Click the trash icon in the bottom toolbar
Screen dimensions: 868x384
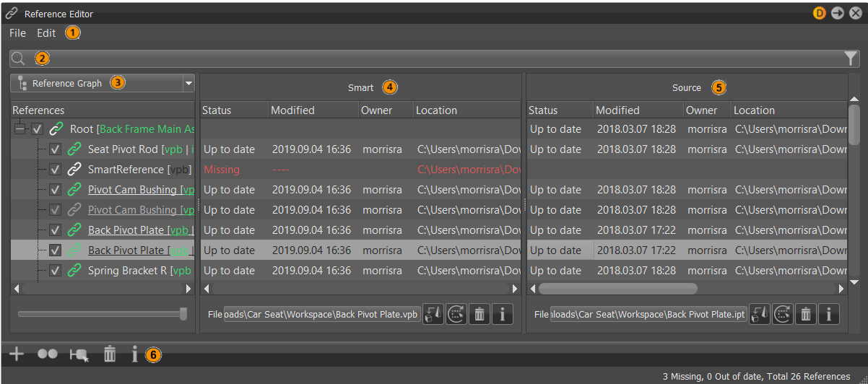coord(110,354)
